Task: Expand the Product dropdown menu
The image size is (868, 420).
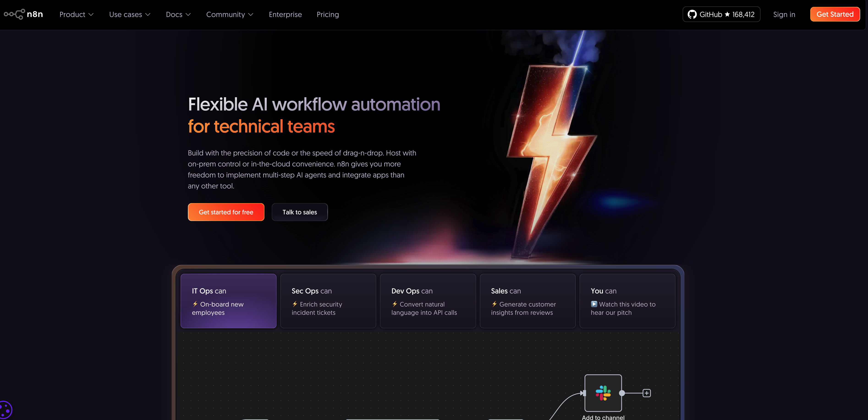Action: [77, 14]
